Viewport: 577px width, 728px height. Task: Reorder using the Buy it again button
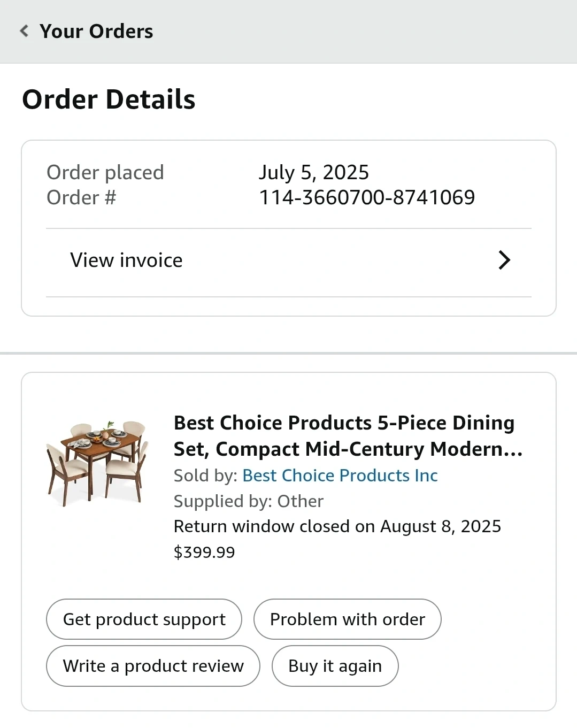click(335, 666)
